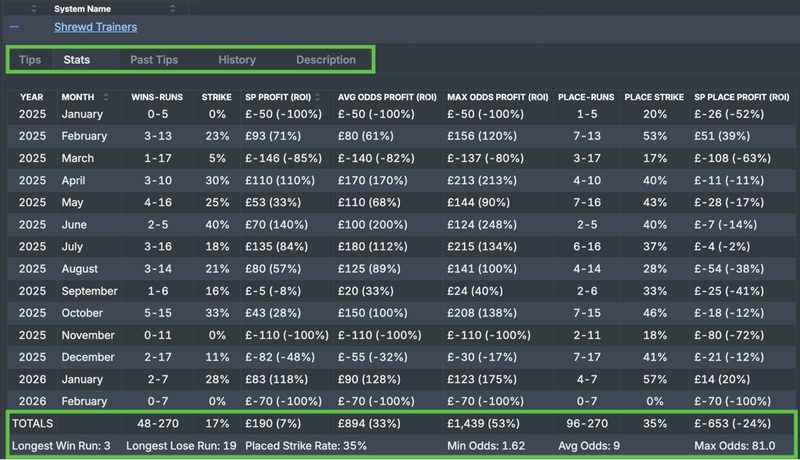Click Longest Win Run: 3 text
The height and width of the screenshot is (460, 800).
[x=61, y=446]
